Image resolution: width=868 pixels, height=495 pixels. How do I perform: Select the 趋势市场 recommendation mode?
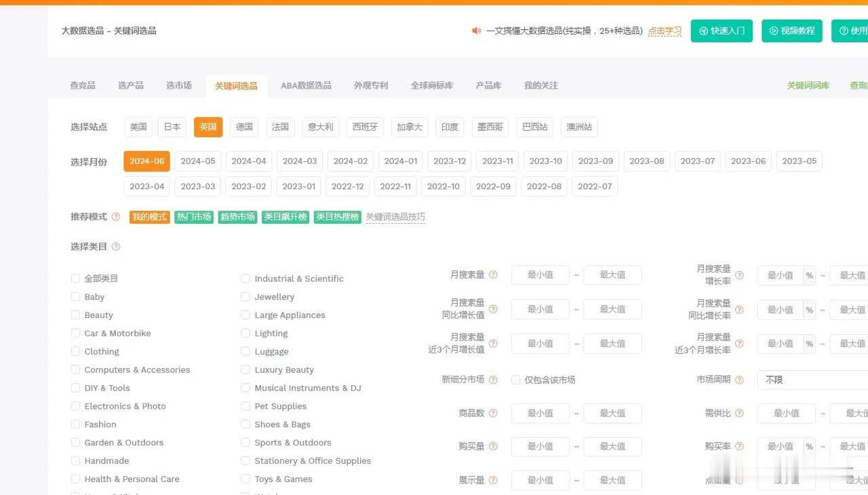[237, 217]
